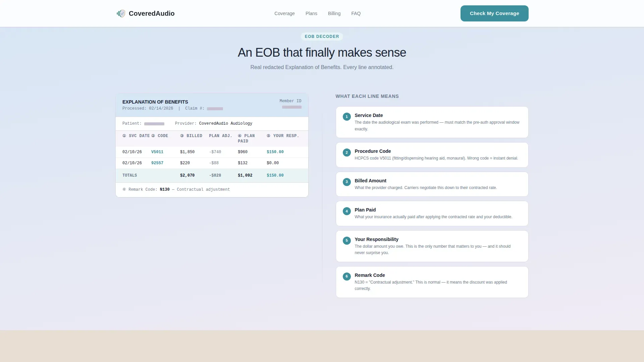644x362 pixels.
Task: Click the CoveredAudio brand name
Action: click(x=152, y=13)
